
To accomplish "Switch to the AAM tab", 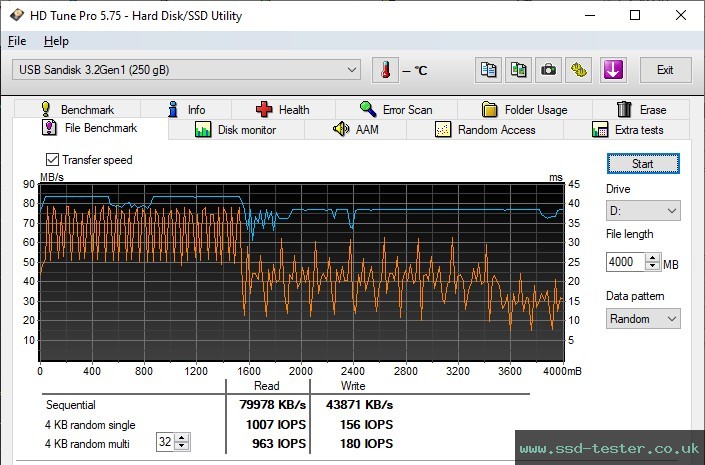I will point(356,130).
